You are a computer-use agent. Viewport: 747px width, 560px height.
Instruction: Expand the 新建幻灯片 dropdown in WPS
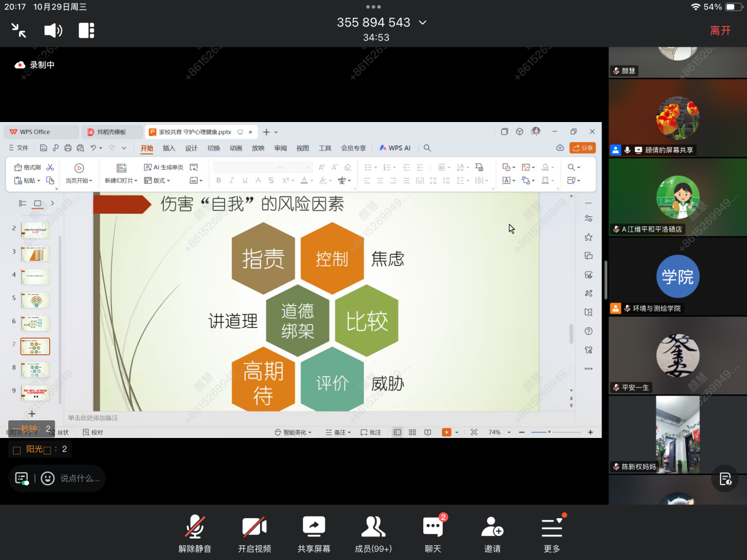(x=121, y=180)
